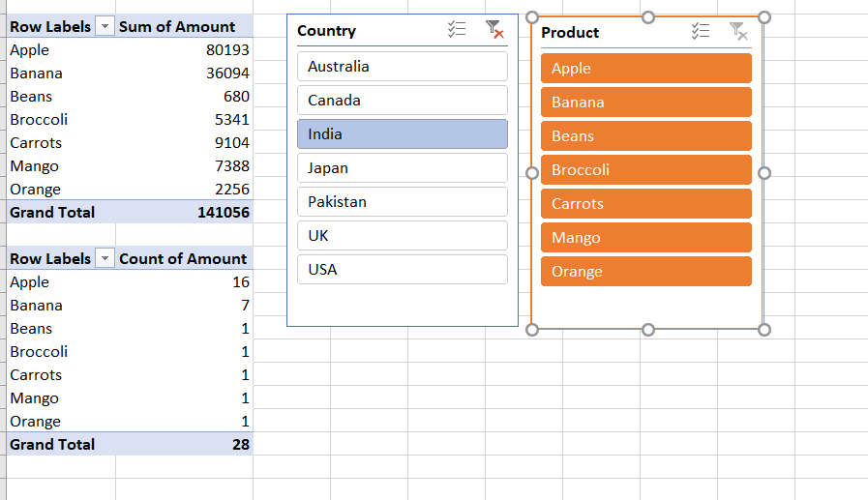Select Canada in the Country slicer
Viewport: 868px width, 500px height.
402,101
